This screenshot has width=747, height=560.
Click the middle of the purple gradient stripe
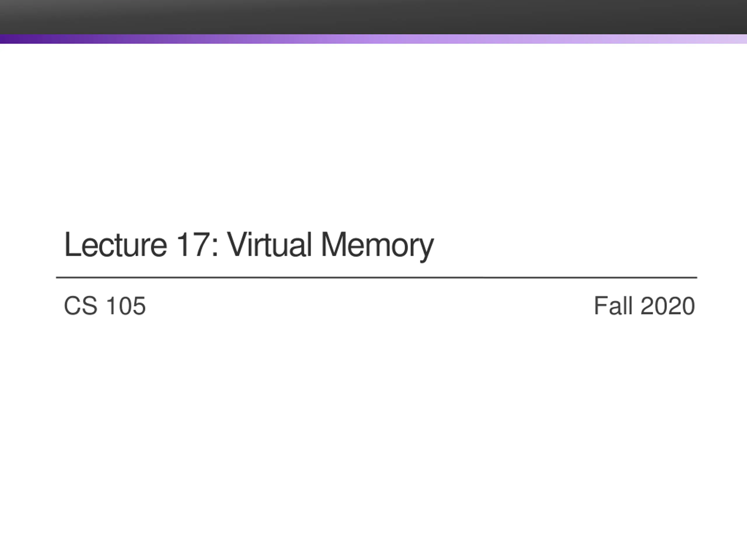pyautogui.click(x=373, y=39)
